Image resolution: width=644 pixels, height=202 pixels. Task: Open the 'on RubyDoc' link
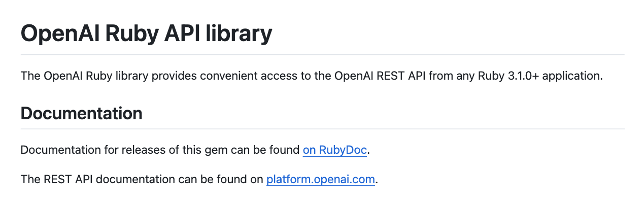[335, 150]
